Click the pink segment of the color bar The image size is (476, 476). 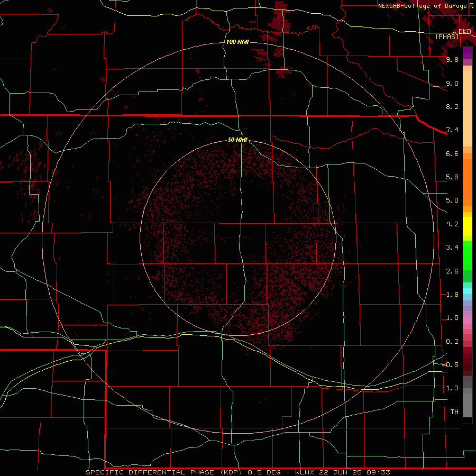[467, 321]
